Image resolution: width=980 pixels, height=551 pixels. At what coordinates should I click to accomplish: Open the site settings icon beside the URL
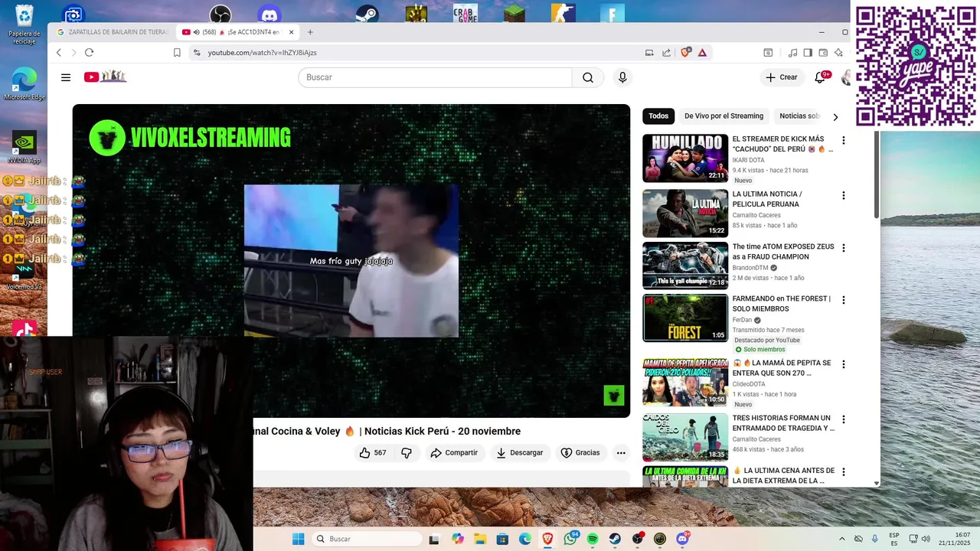click(197, 53)
